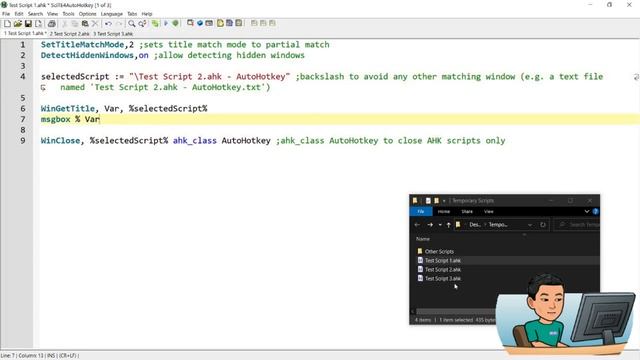Click the New file toolbar icon

click(x=7, y=24)
